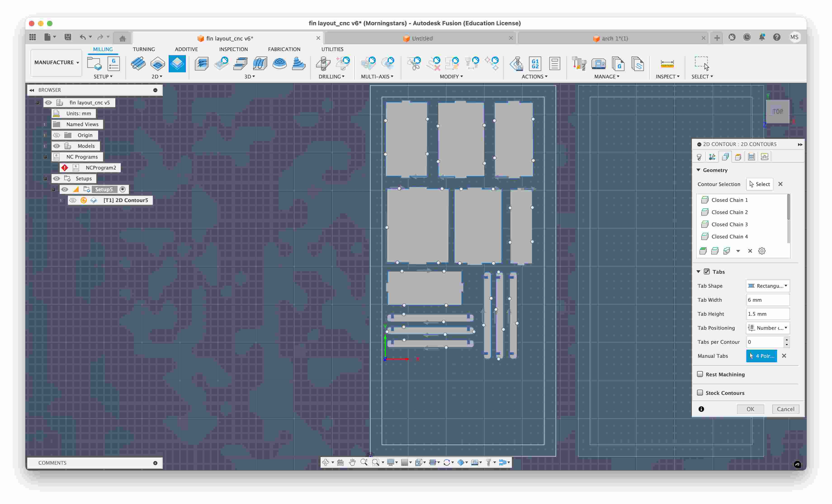Expand the SETUP toolbar menu
The height and width of the screenshot is (504, 832).
[103, 77]
